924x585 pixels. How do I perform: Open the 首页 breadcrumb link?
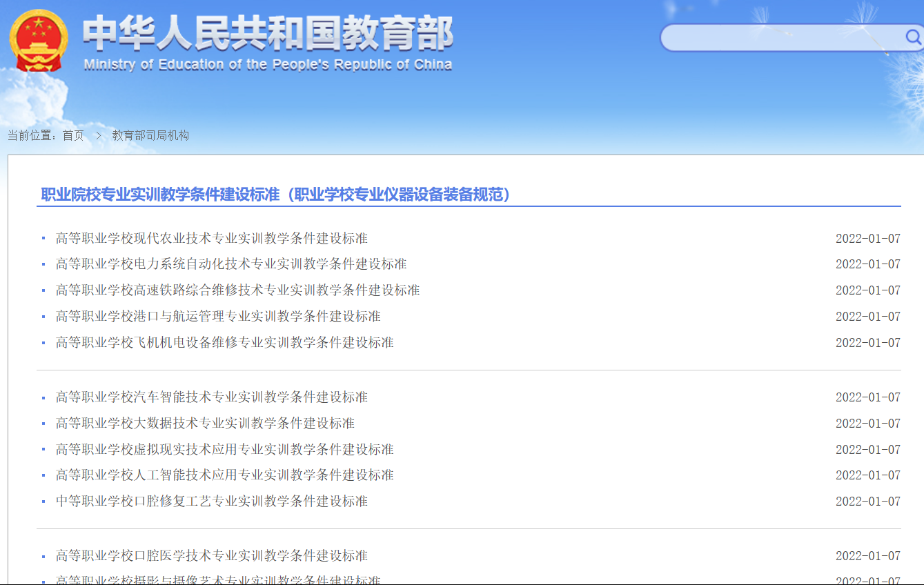[73, 135]
